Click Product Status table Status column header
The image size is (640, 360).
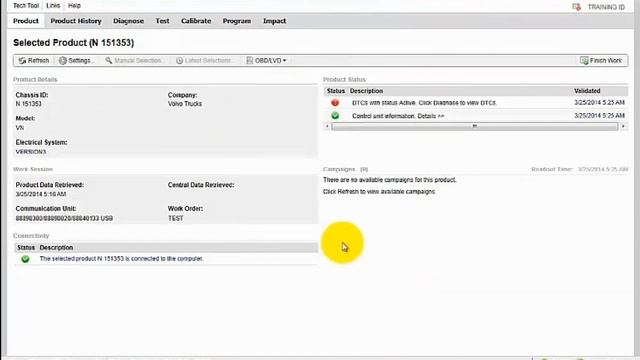(x=336, y=91)
